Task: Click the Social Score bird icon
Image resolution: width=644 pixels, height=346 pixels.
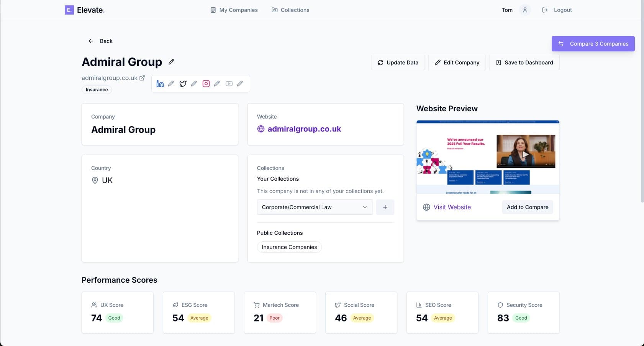Action: (338, 305)
